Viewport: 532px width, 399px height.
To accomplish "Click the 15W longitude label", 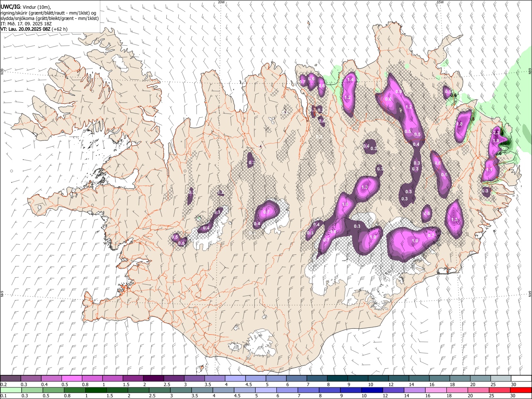I will (x=440, y=2).
